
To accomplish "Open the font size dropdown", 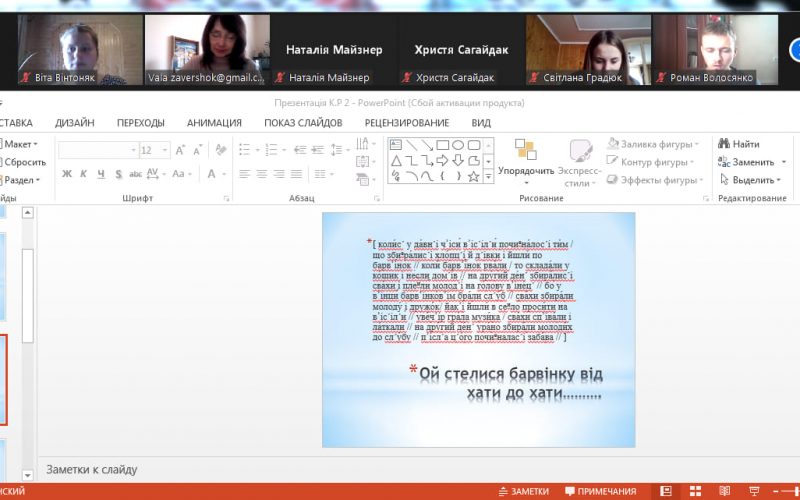I will (164, 150).
